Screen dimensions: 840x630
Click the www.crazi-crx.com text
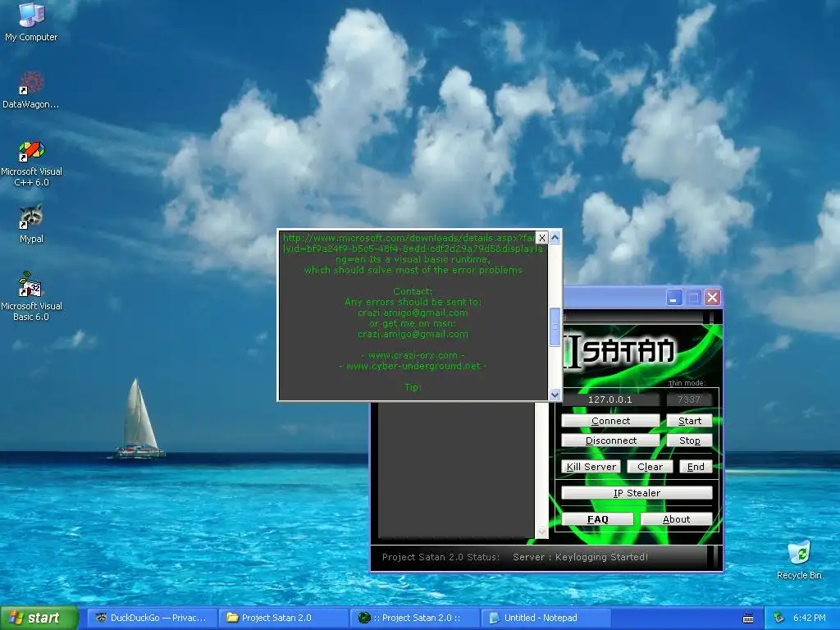click(x=413, y=355)
